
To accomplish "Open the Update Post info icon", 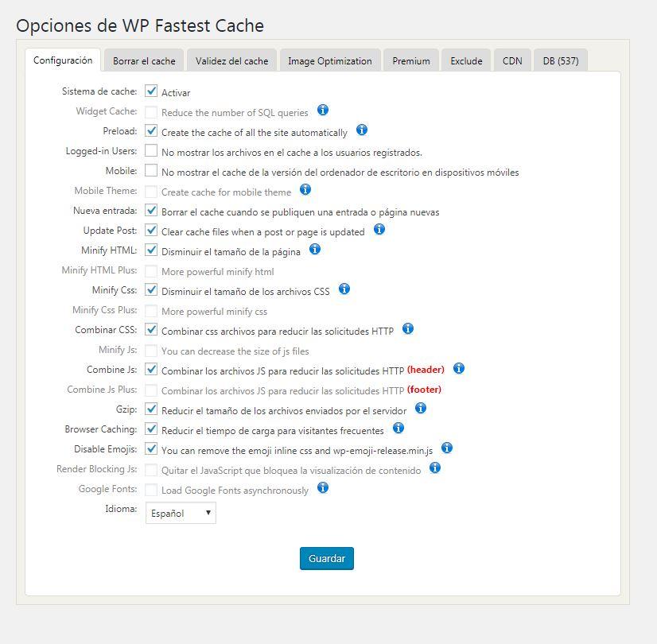I will click(x=379, y=229).
